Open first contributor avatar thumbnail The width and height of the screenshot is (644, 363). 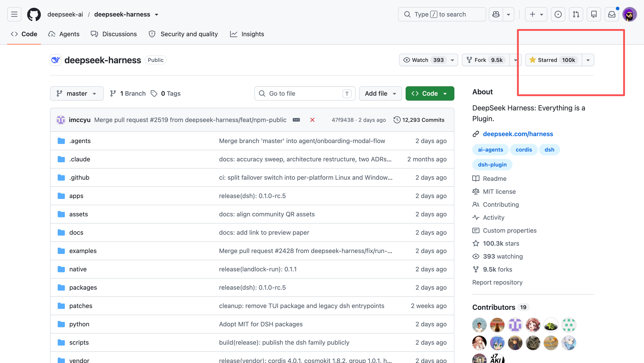[x=479, y=325]
